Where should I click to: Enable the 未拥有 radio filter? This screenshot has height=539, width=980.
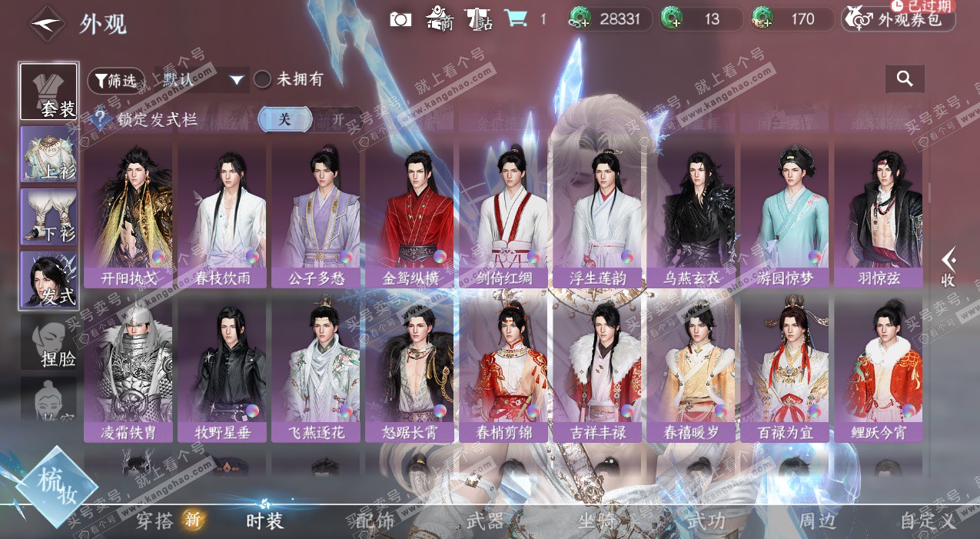click(263, 79)
